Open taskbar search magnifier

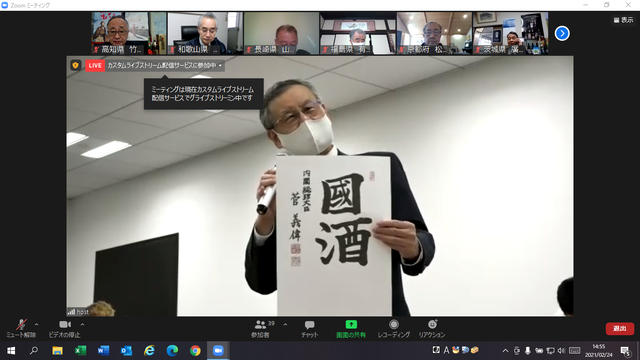tap(34, 351)
